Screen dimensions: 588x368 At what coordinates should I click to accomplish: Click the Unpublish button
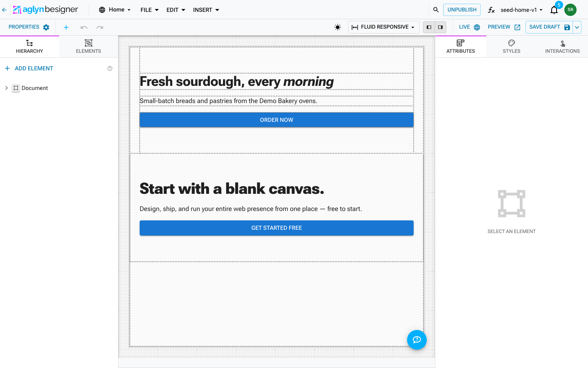click(x=462, y=10)
